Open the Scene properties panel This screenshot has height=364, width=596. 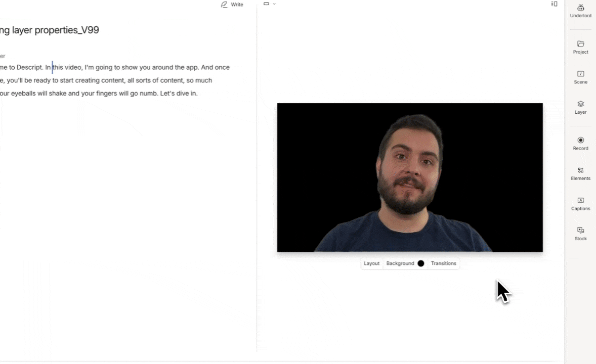[580, 77]
